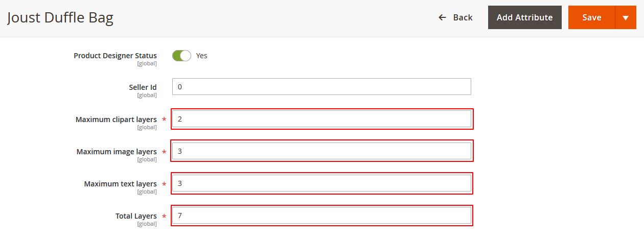Click the left arrow icon beside Back
The height and width of the screenshot is (238, 644).
(443, 17)
